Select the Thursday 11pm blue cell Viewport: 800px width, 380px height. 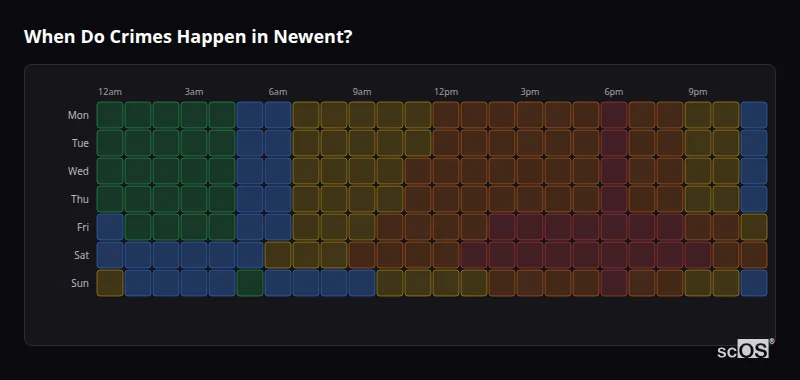754,199
